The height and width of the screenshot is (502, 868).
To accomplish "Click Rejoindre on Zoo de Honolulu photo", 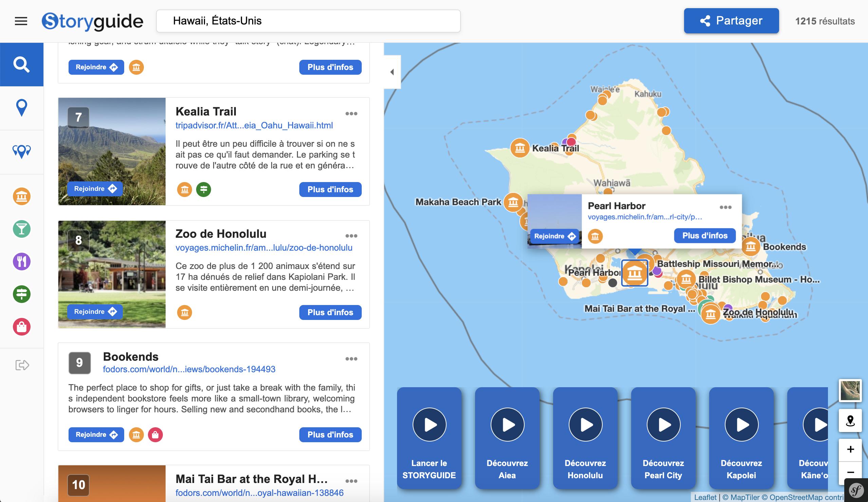I will coord(95,312).
